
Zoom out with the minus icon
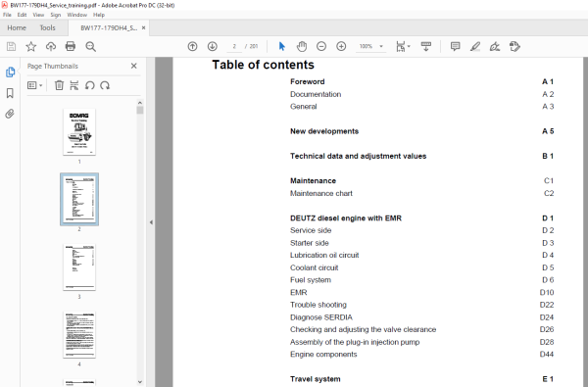pos(321,46)
